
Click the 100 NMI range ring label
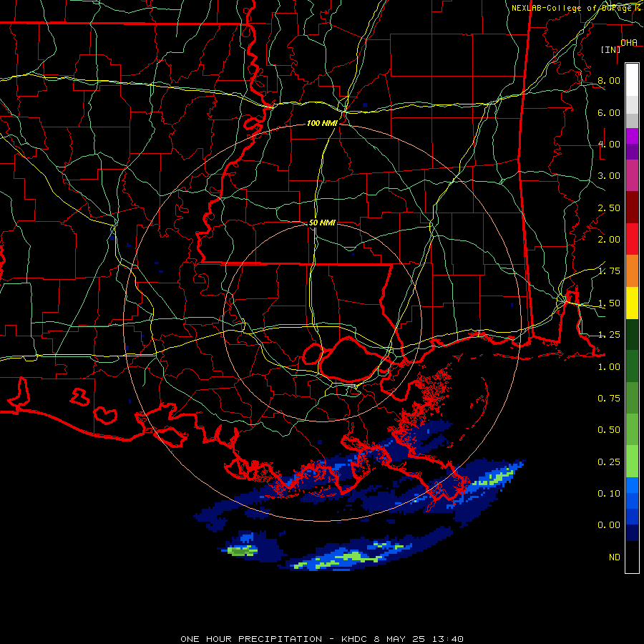coord(322,123)
